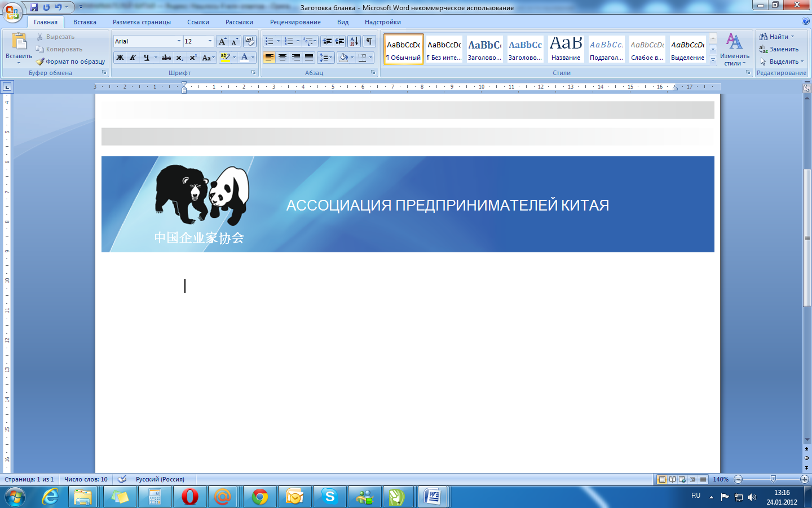Screen dimensions: 812x508
Task: Click Найти find button
Action: (x=776, y=37)
